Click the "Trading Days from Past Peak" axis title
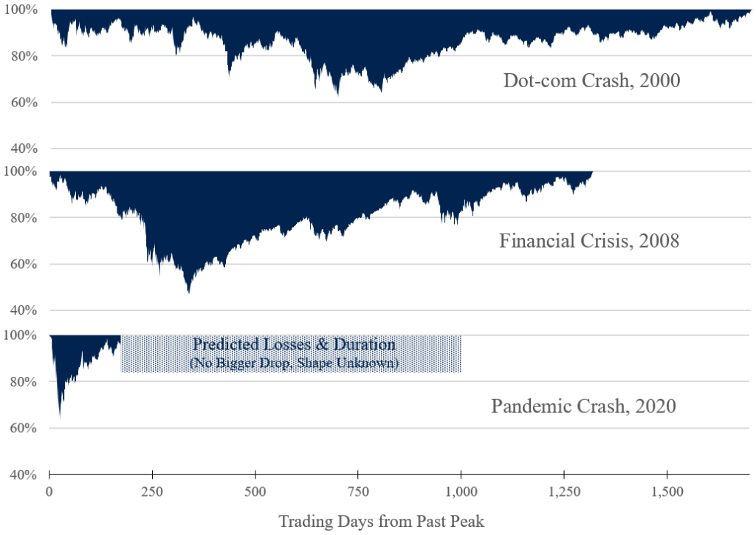 (381, 521)
